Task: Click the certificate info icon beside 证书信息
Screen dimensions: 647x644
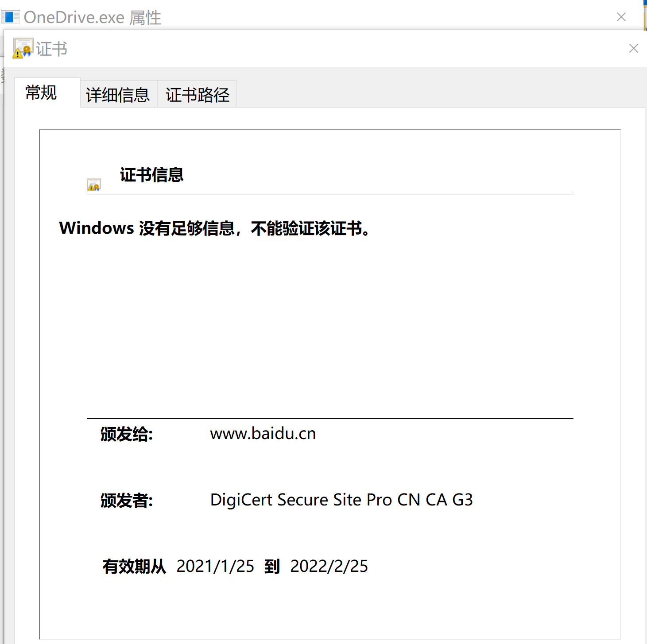Action: (x=93, y=184)
